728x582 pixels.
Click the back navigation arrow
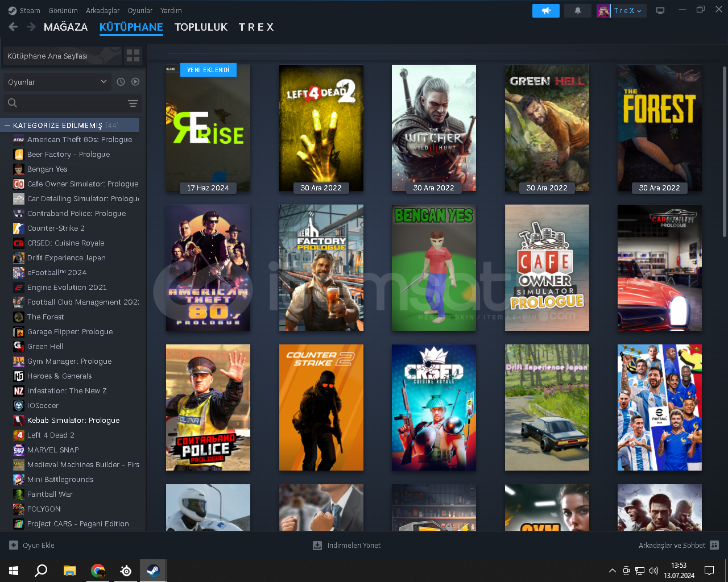point(13,27)
